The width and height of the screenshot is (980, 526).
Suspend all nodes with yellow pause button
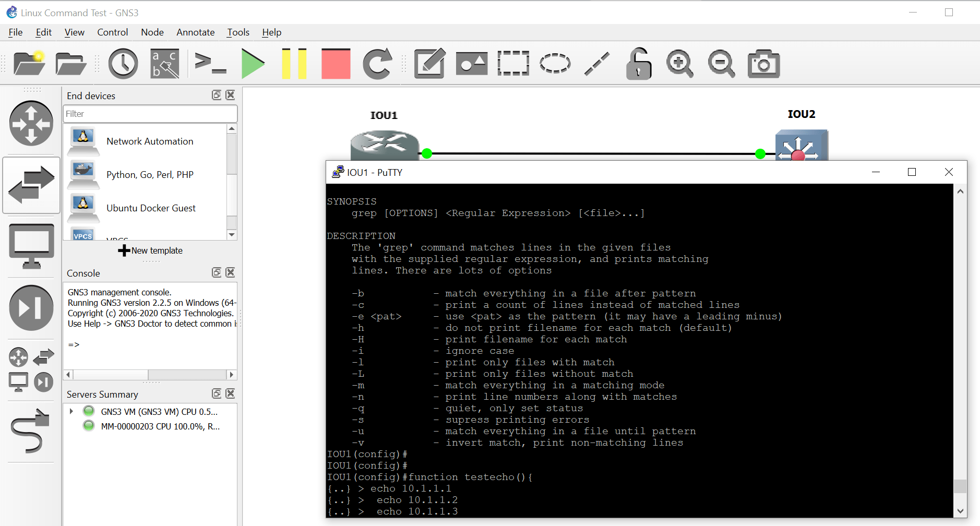294,64
